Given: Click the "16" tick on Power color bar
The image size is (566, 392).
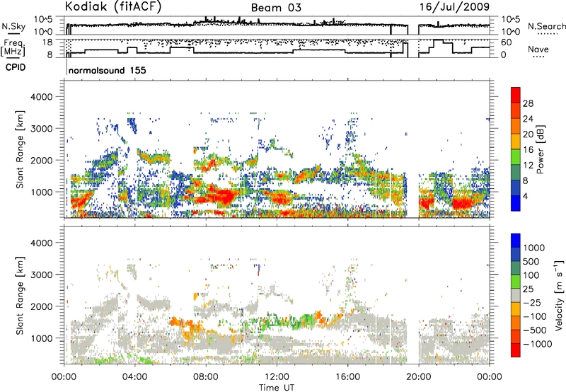Looking at the screenshot, I should tap(528, 150).
